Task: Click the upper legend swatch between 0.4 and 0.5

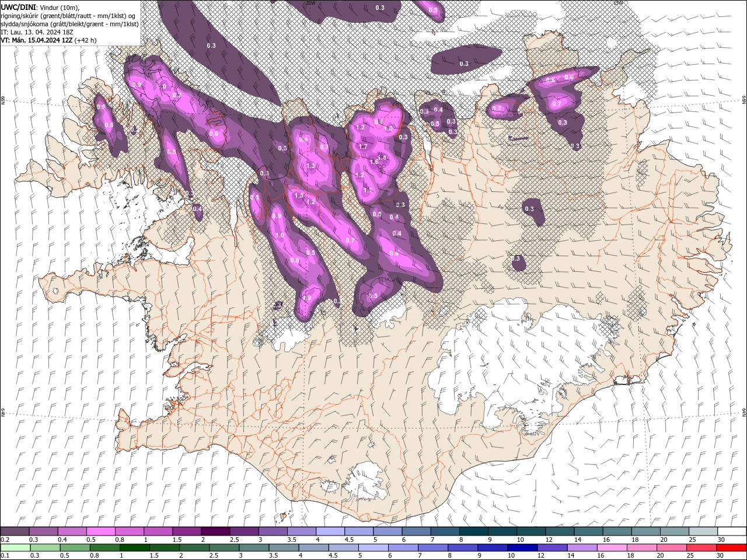Action: point(72,531)
